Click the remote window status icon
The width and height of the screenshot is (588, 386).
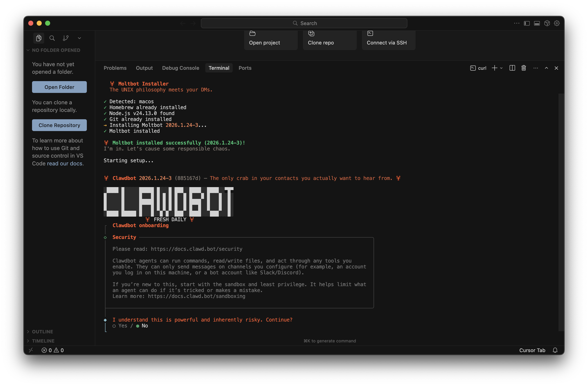(31, 350)
